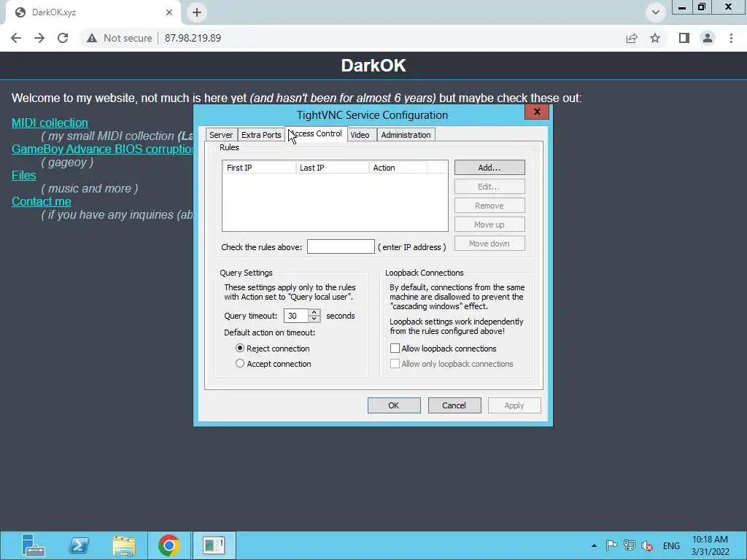The height and width of the screenshot is (560, 747).
Task: Open the Contact me link
Action: tap(42, 201)
